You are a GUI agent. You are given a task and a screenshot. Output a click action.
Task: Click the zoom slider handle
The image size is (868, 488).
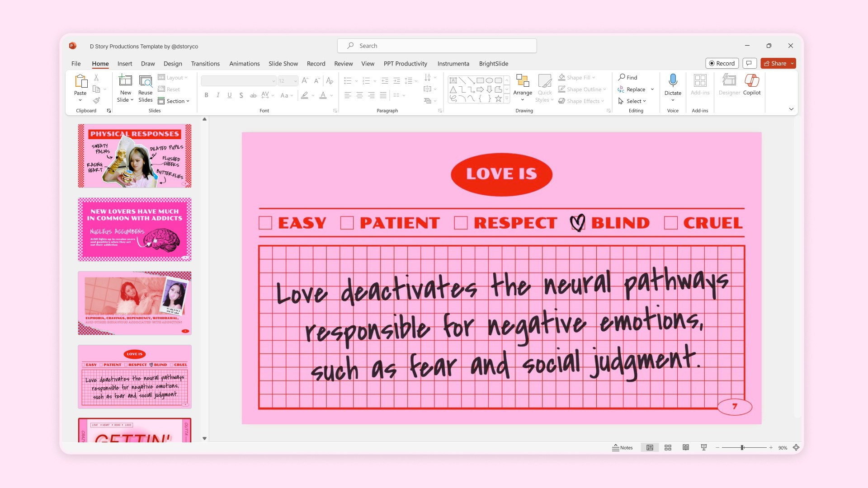tap(742, 447)
